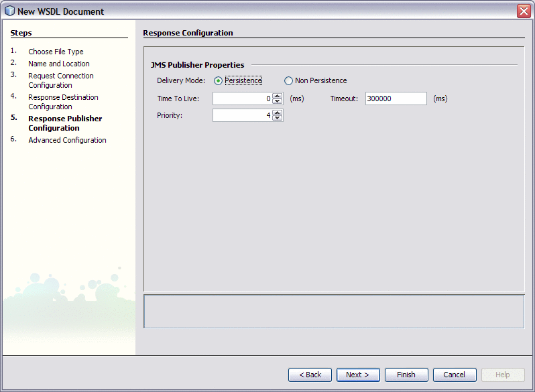Click the empty description box below the properties
This screenshot has height=392, width=535.
pos(334,312)
